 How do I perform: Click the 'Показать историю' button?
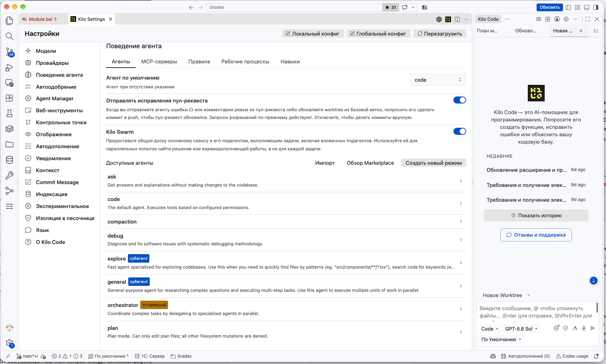[x=536, y=215]
